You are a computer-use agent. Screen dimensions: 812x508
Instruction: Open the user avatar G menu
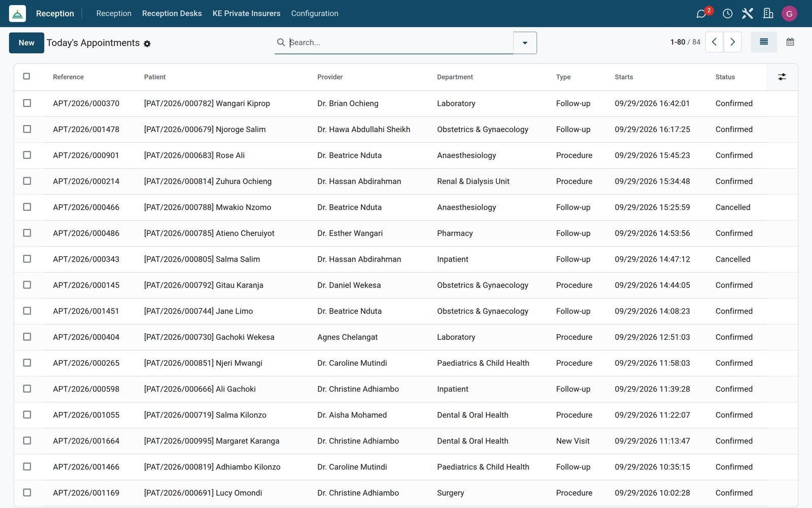tap(789, 14)
